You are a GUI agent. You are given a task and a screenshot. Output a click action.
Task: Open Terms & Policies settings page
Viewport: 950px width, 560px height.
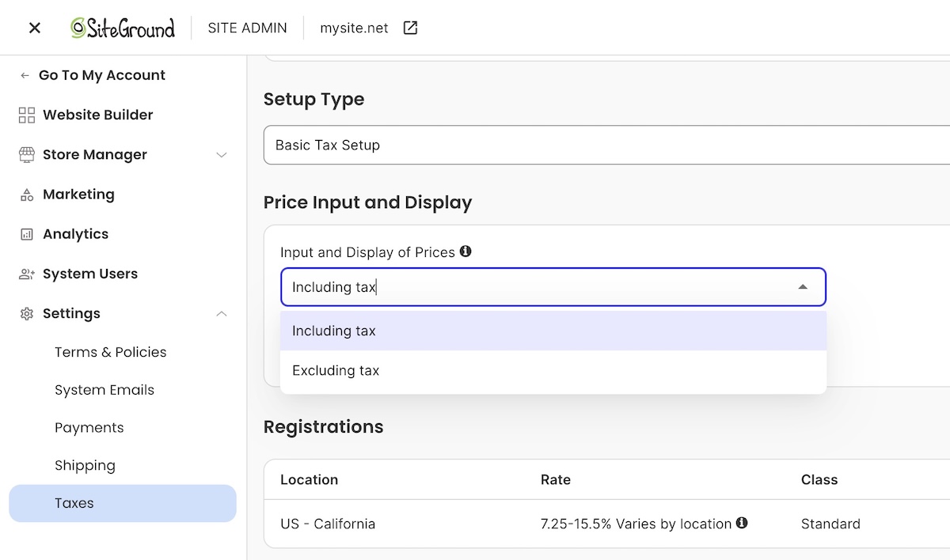point(111,352)
